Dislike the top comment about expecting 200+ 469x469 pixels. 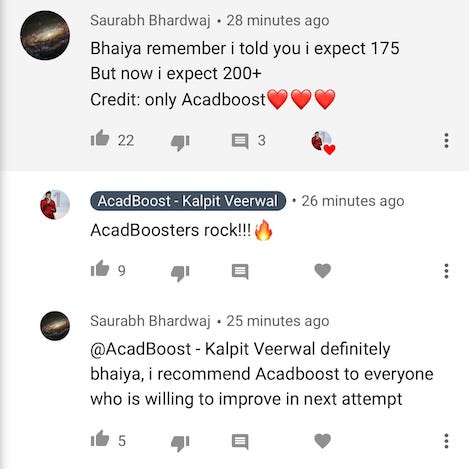[180, 143]
